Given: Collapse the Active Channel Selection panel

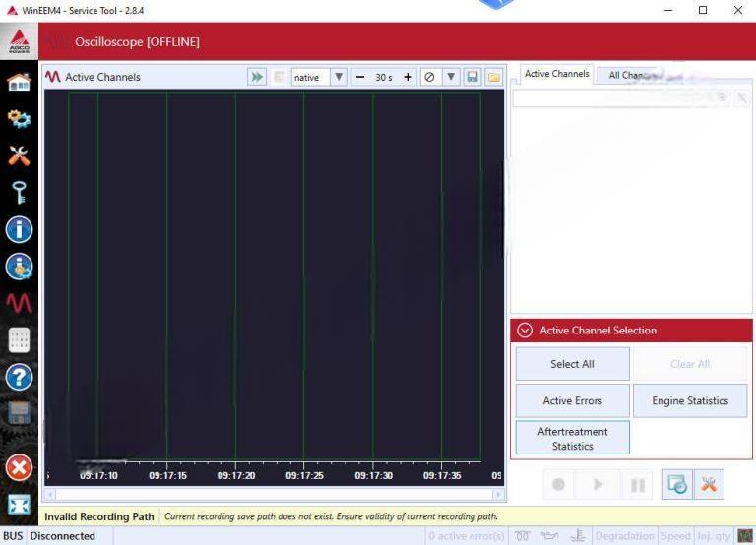Looking at the screenshot, I should point(525,331).
